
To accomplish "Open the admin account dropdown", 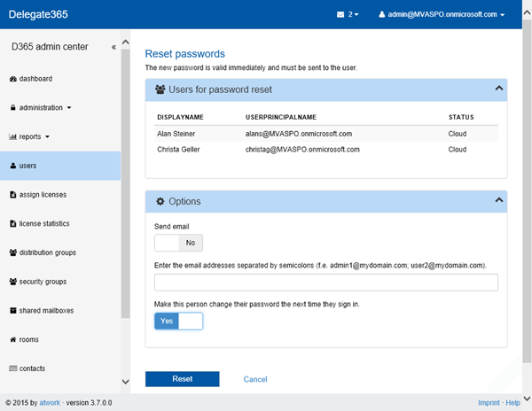I will tap(442, 15).
